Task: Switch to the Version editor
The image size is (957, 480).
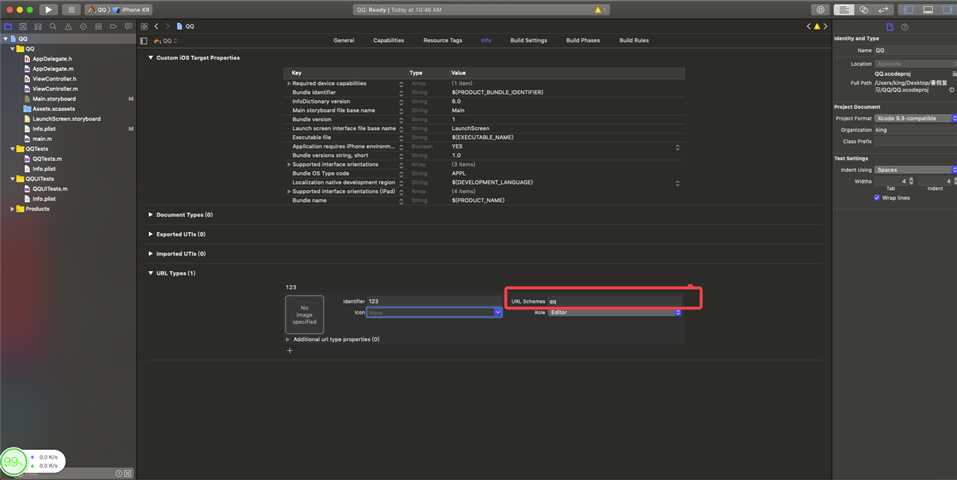Action: 883,10
